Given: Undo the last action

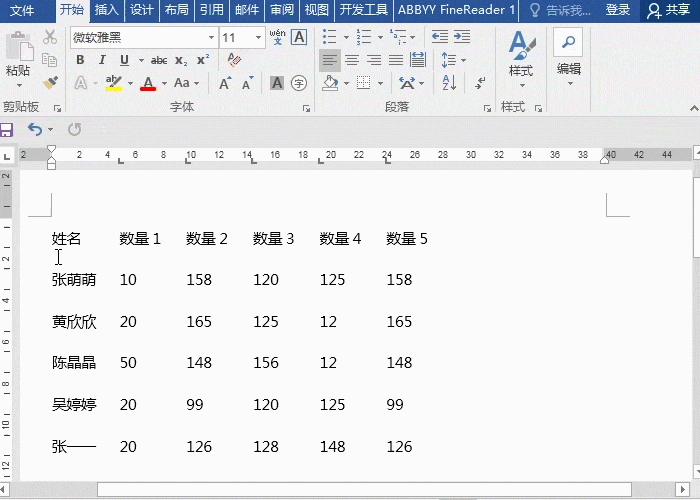Looking at the screenshot, I should (x=35, y=129).
